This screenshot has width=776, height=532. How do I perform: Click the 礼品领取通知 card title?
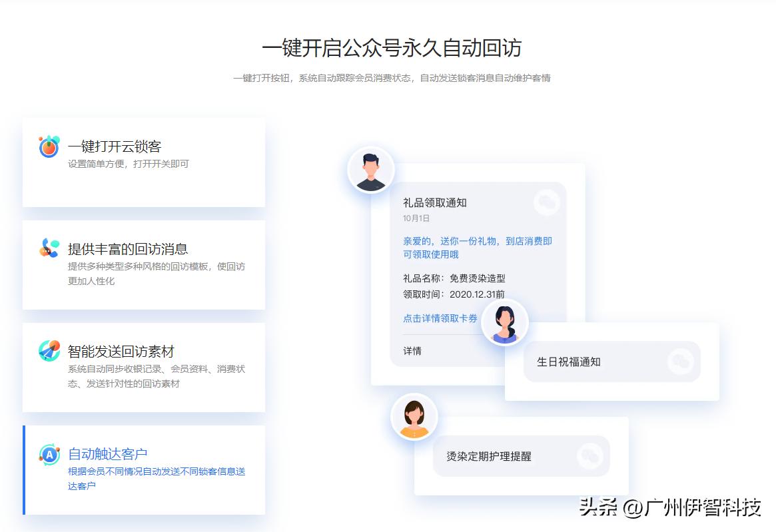[x=437, y=202]
